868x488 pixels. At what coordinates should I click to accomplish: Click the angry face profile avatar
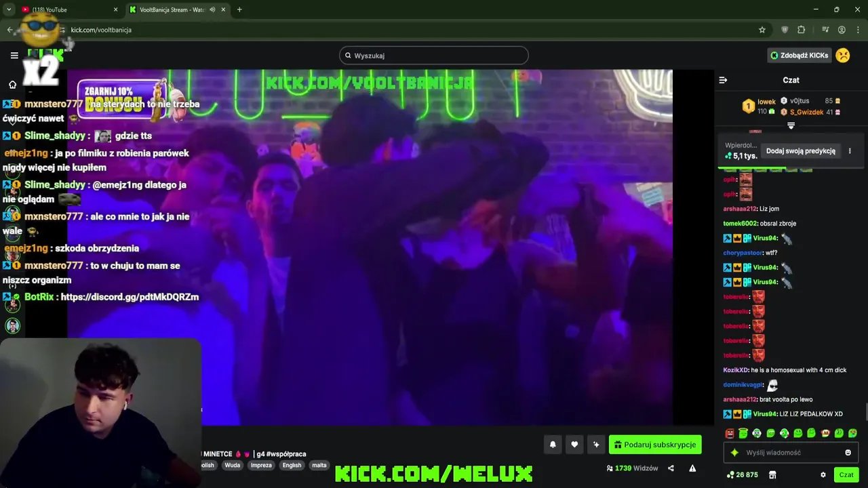pos(843,56)
